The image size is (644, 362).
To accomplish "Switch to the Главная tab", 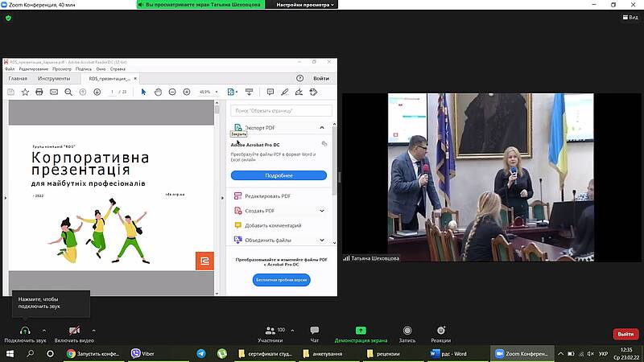I will 18,78.
